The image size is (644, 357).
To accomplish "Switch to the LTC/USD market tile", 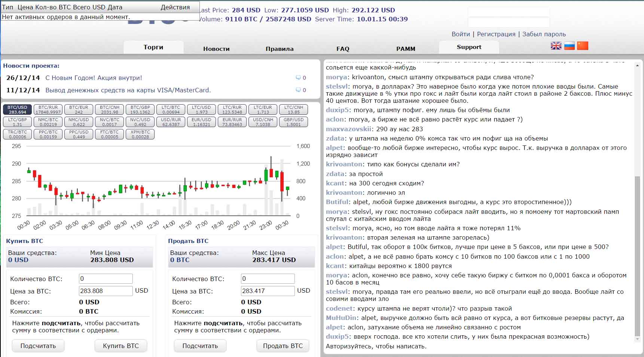I will pos(201,109).
